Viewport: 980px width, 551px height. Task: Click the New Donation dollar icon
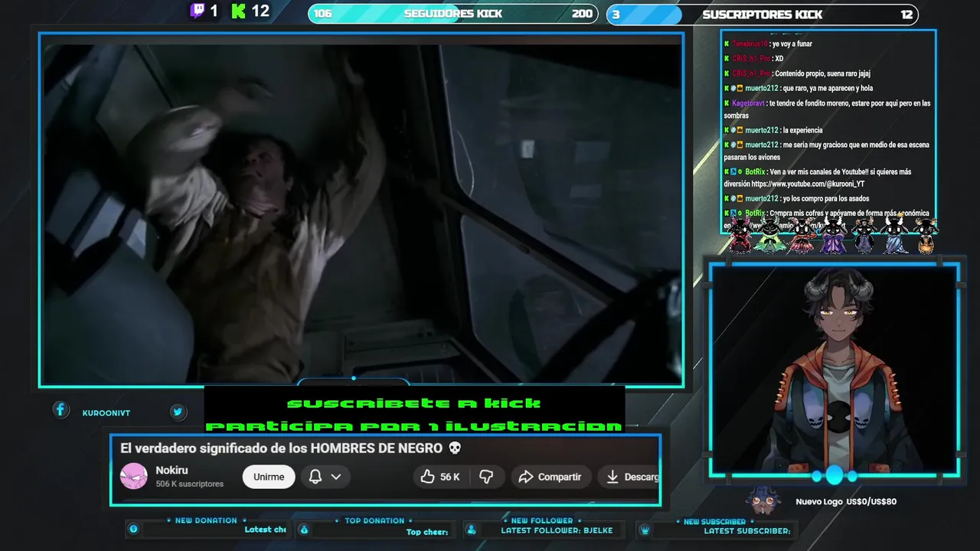coord(133,530)
